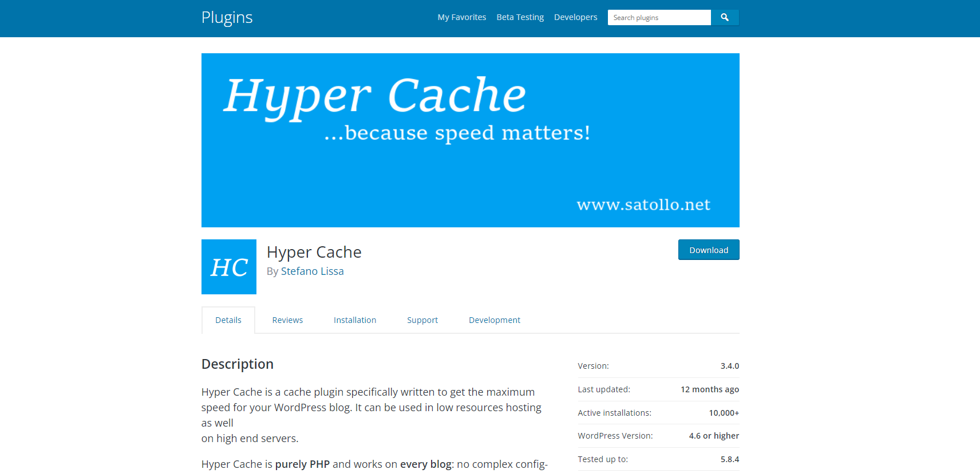
Task: Click the Hyper Cache banner image
Action: tap(471, 140)
